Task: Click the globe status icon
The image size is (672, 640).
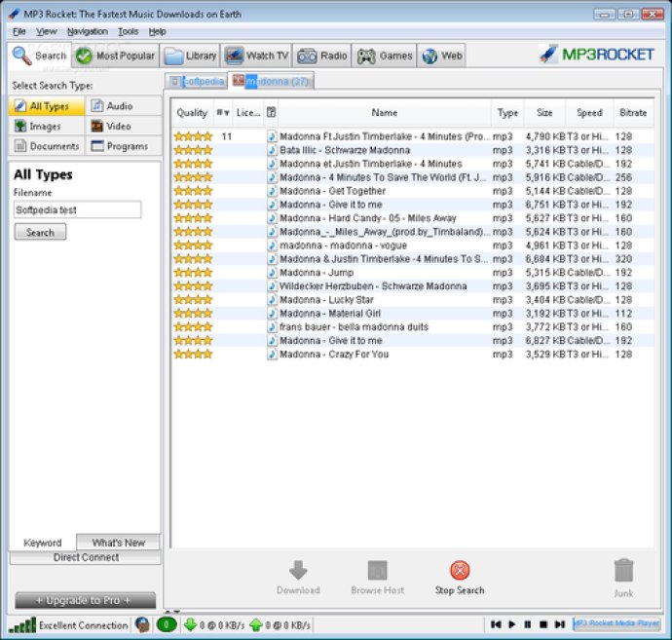Action: tap(143, 625)
